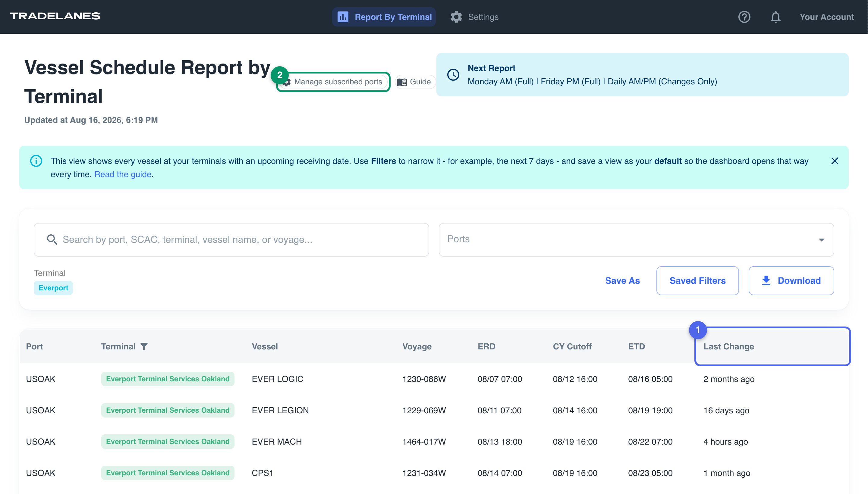The image size is (868, 494).
Task: Select vessel name EVER LEGION
Action: [280, 410]
